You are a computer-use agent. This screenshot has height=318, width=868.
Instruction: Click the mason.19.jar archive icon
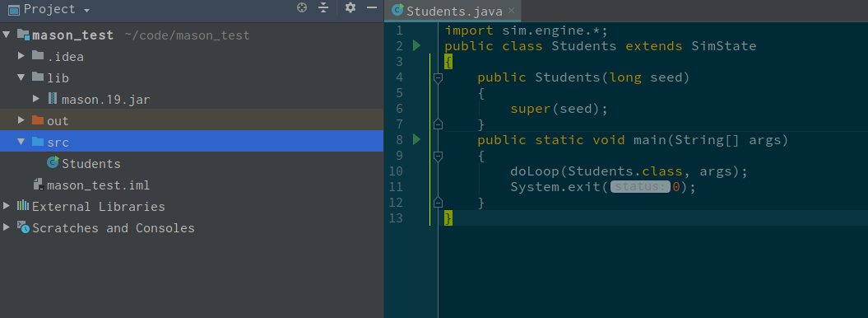53,99
